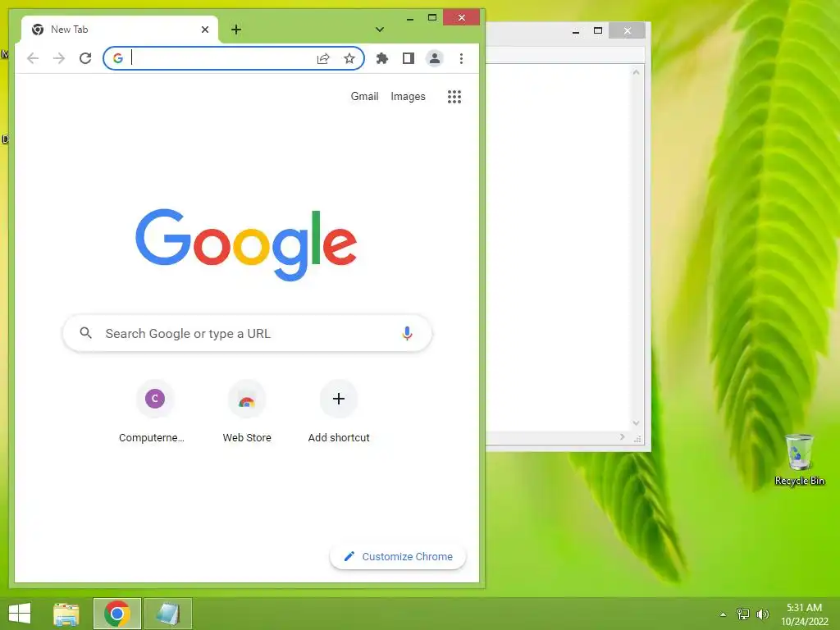This screenshot has height=630, width=840.
Task: Open the profile avatar menu
Action: [435, 58]
